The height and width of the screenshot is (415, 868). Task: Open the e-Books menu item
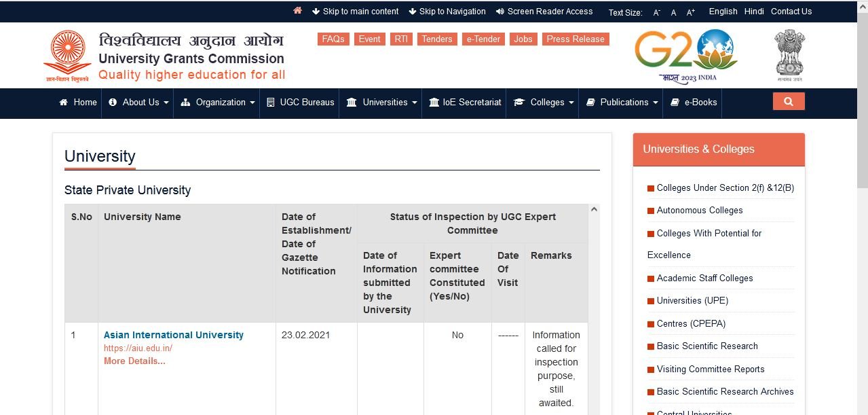pyautogui.click(x=693, y=103)
